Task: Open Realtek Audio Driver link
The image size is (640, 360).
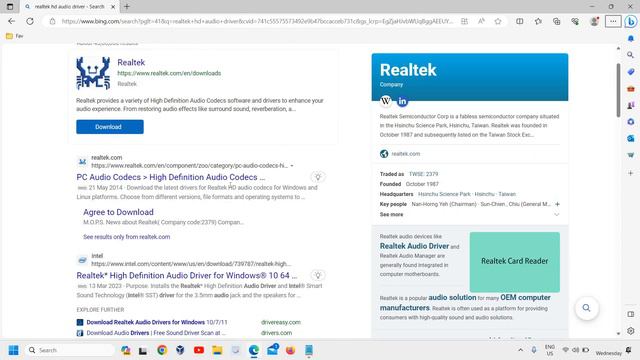Action: click(414, 246)
